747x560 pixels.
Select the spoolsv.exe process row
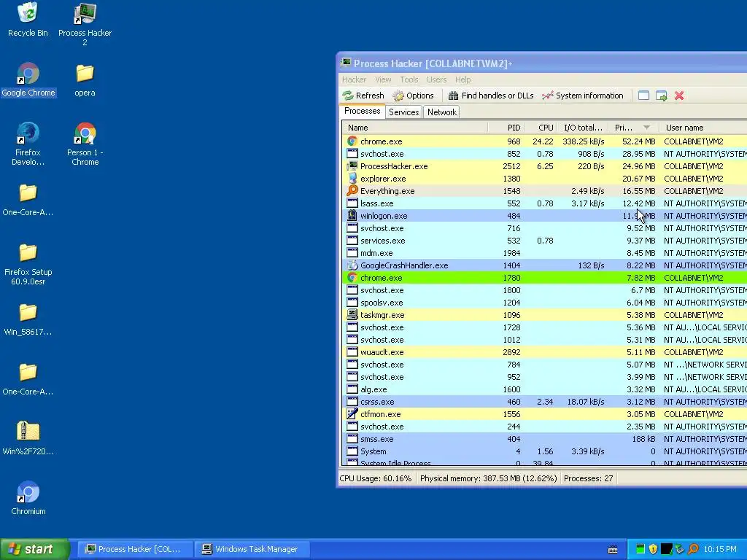(544, 303)
